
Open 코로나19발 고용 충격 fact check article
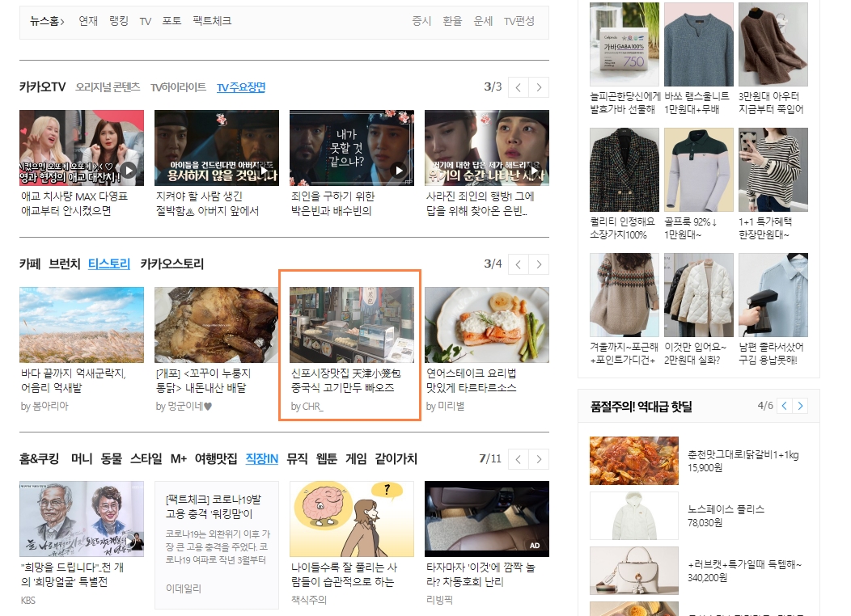point(217,545)
